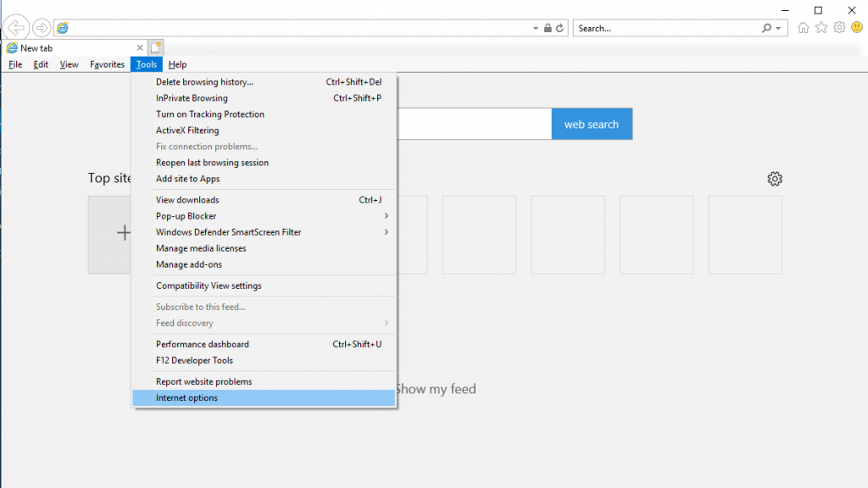868x488 pixels.
Task: Click the browser Back arrow button
Action: pos(16,27)
